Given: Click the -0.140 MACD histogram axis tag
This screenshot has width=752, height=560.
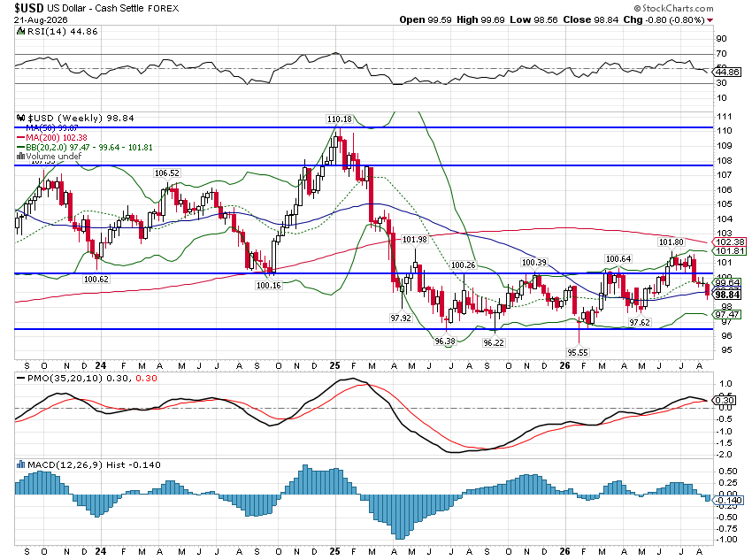Looking at the screenshot, I should coord(728,501).
